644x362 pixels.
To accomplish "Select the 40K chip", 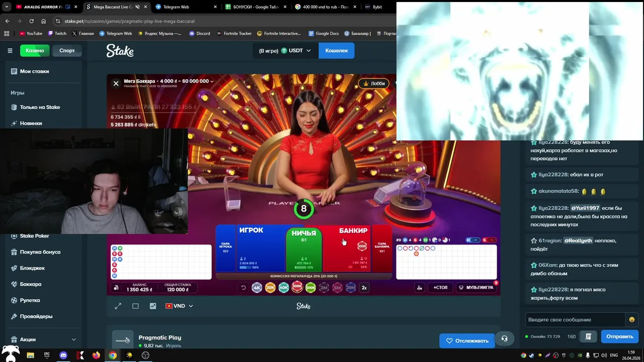I will pyautogui.click(x=283, y=288).
